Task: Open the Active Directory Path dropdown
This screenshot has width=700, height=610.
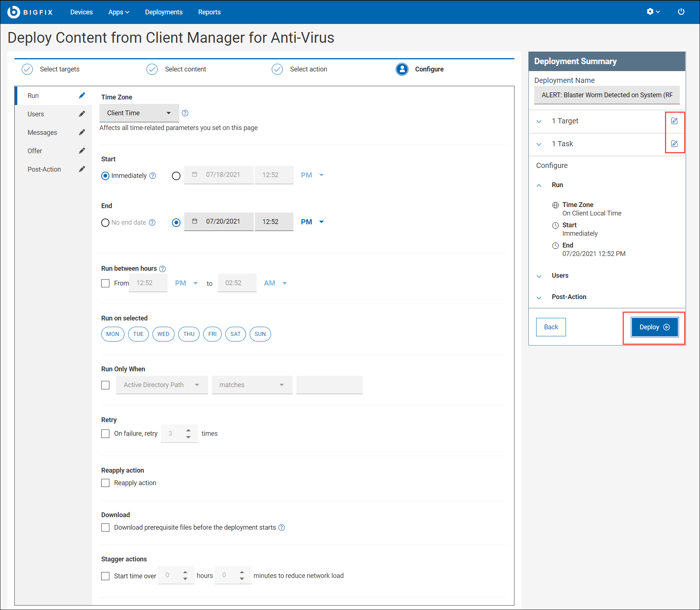Action: pyautogui.click(x=162, y=385)
